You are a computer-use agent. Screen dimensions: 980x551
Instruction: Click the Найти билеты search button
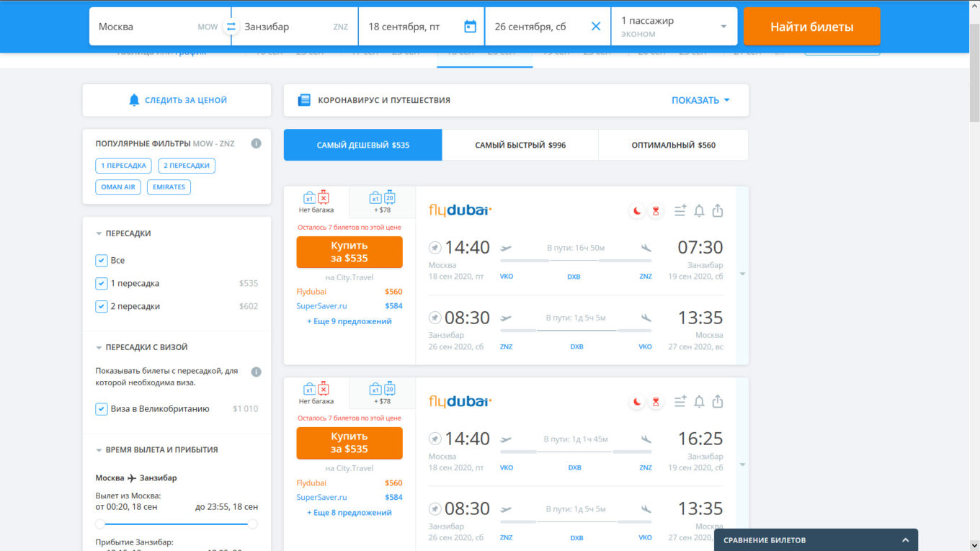(x=812, y=27)
